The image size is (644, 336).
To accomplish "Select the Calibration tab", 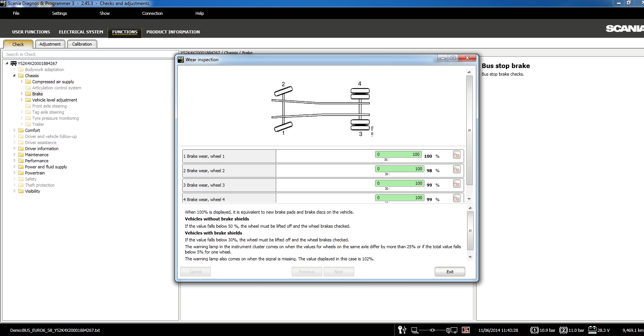I will (82, 44).
